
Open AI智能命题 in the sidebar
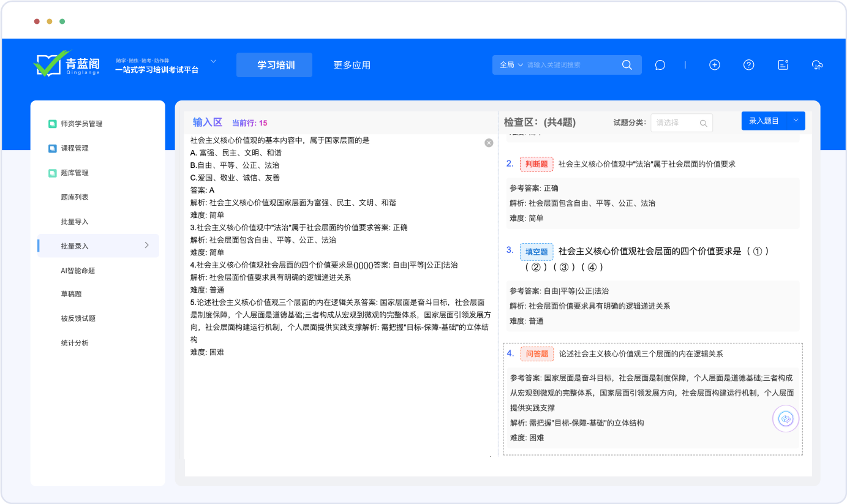tap(78, 271)
